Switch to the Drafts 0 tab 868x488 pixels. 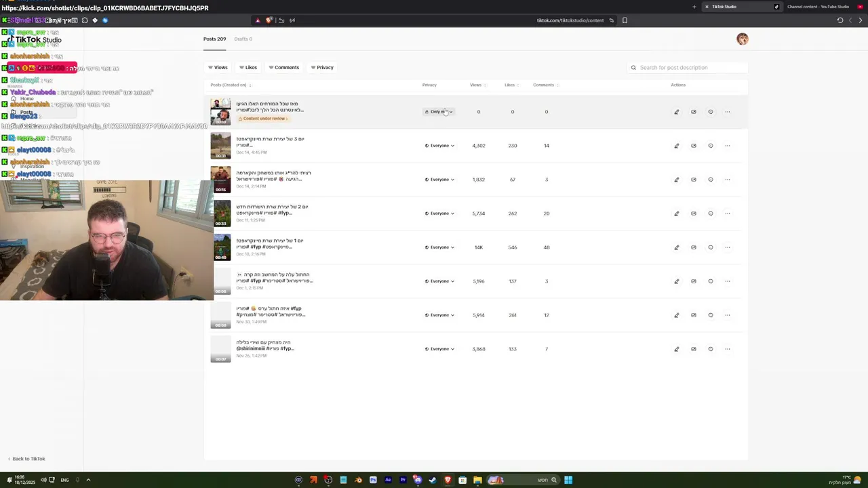coord(243,39)
